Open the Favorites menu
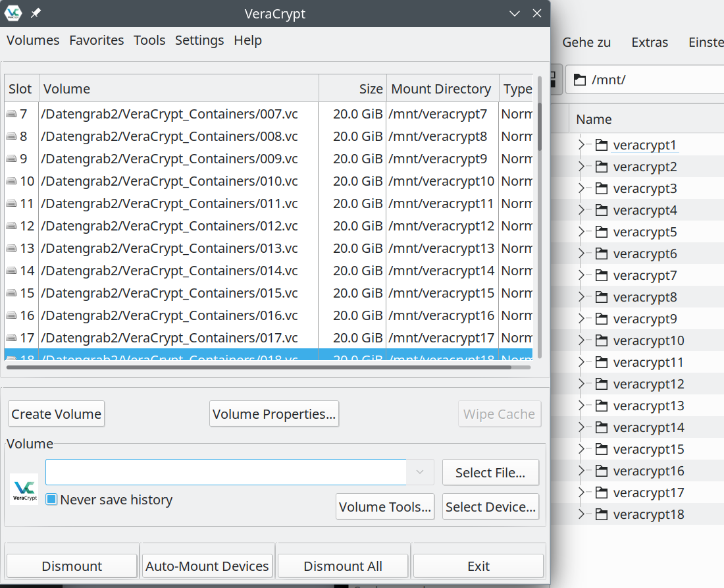This screenshot has width=724, height=588. [97, 40]
